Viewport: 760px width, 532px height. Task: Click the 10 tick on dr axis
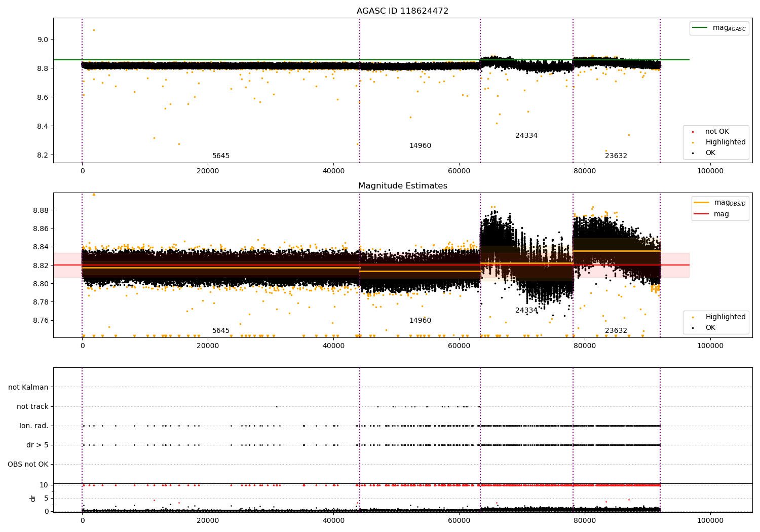click(44, 485)
